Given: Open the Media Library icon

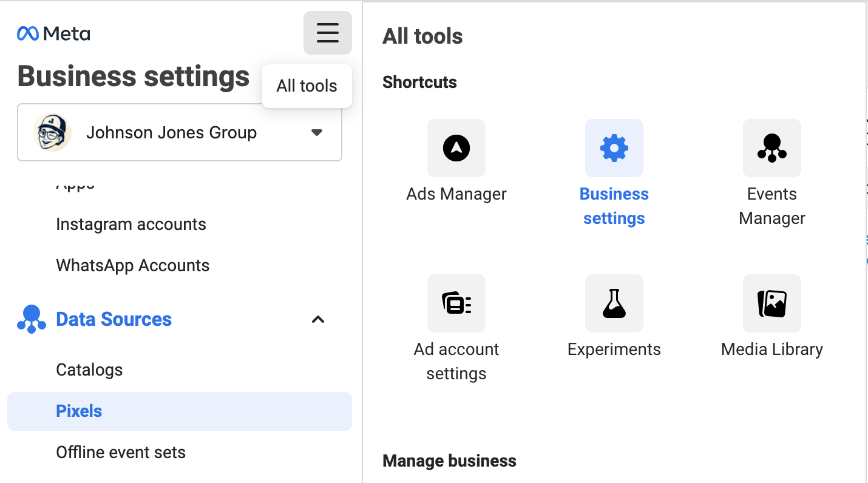Looking at the screenshot, I should click(x=772, y=303).
